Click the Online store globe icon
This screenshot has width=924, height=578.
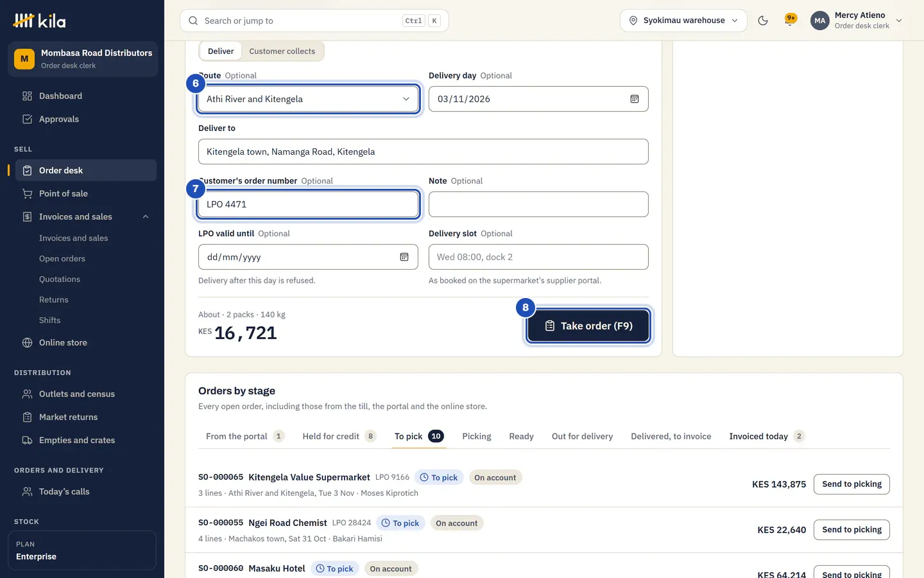pos(27,343)
